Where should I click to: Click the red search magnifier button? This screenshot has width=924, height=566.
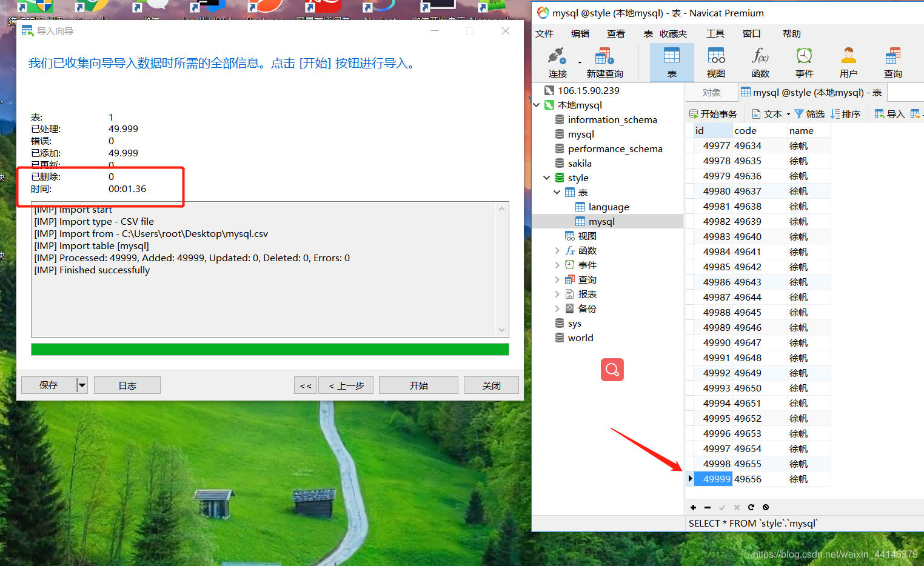pos(612,370)
